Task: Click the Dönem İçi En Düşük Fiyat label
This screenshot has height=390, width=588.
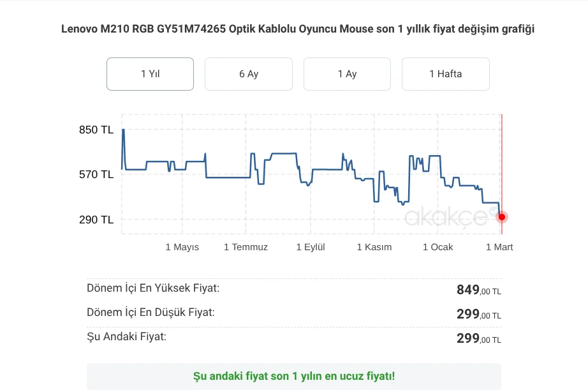Action: point(151,312)
